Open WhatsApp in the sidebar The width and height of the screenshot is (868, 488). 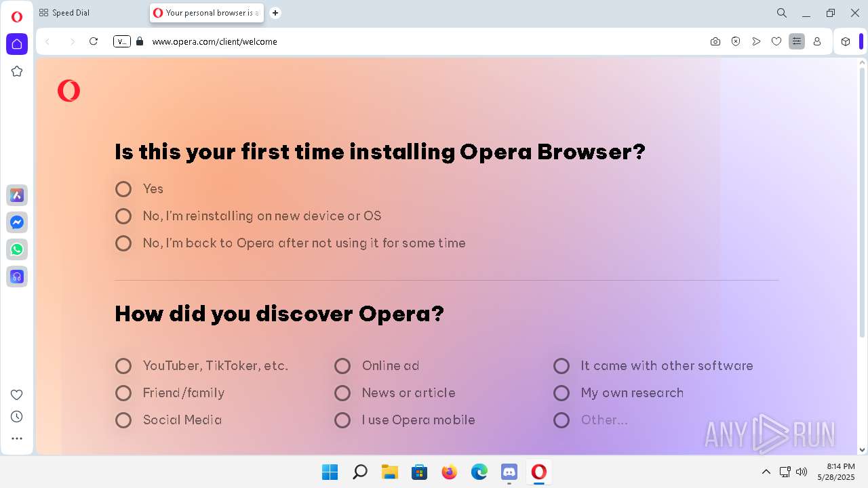click(17, 249)
